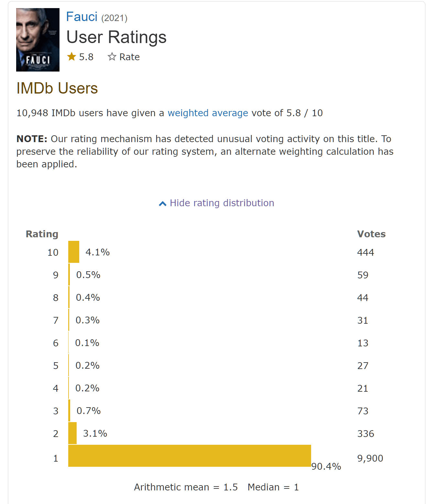Select the 9,900 votes count
Screen dimensions: 434x504
[370, 458]
